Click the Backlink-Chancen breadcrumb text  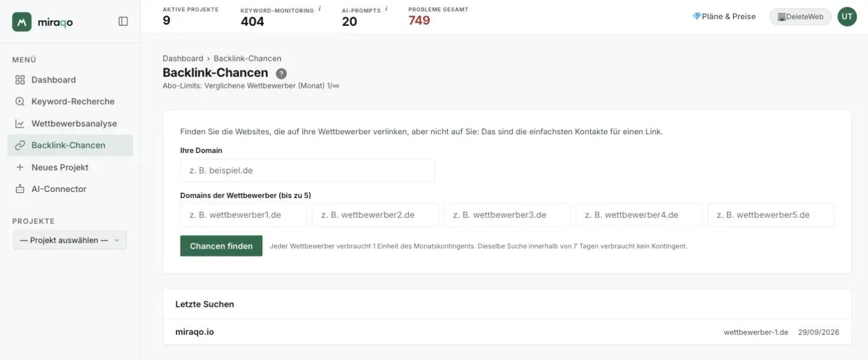(x=247, y=58)
